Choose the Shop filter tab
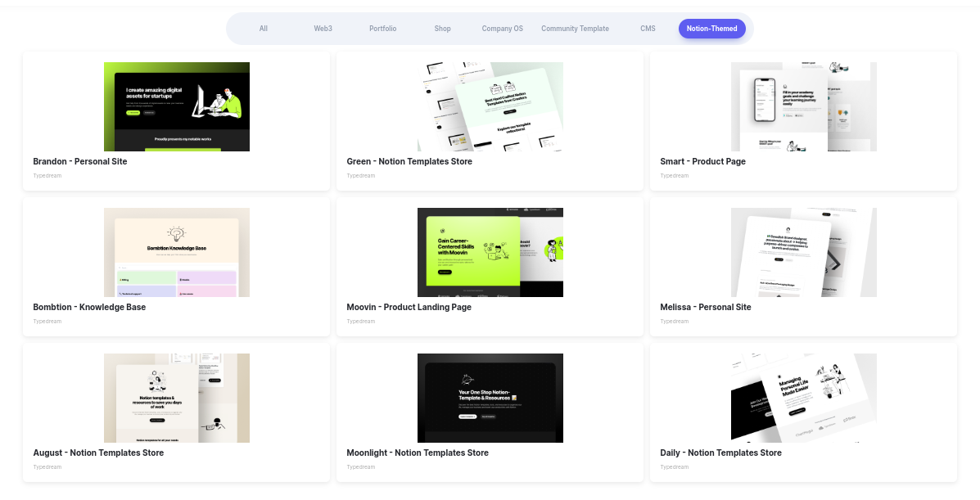 point(442,29)
